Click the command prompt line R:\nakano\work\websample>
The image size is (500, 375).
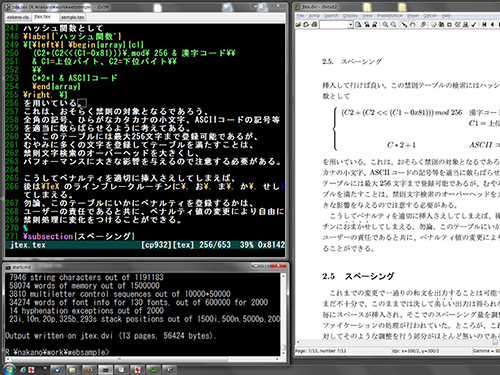click(57, 352)
